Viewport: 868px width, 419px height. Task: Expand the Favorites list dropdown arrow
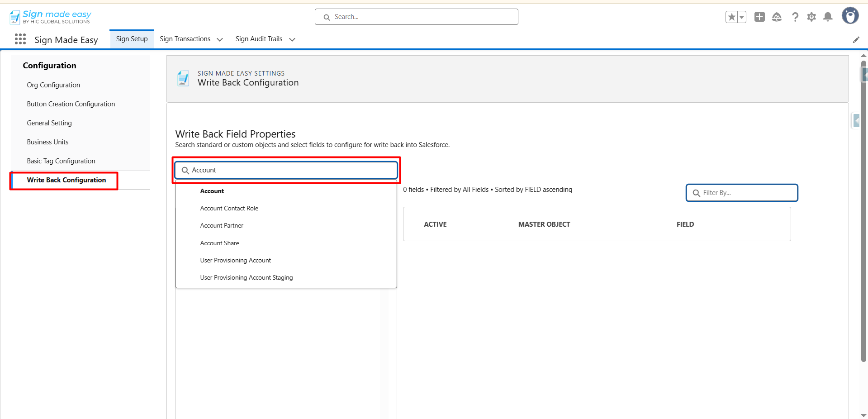pyautogui.click(x=742, y=17)
